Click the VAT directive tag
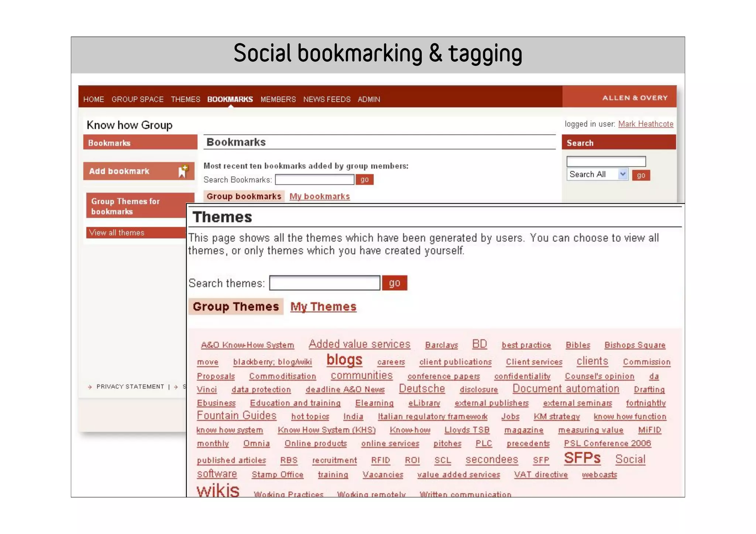This screenshot has width=756, height=534. click(x=541, y=475)
